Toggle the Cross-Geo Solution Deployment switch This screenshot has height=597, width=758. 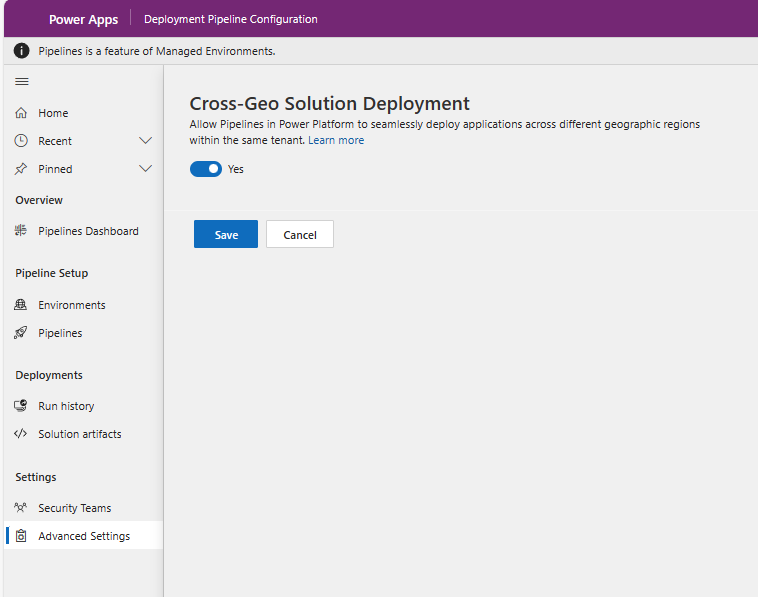click(x=206, y=169)
